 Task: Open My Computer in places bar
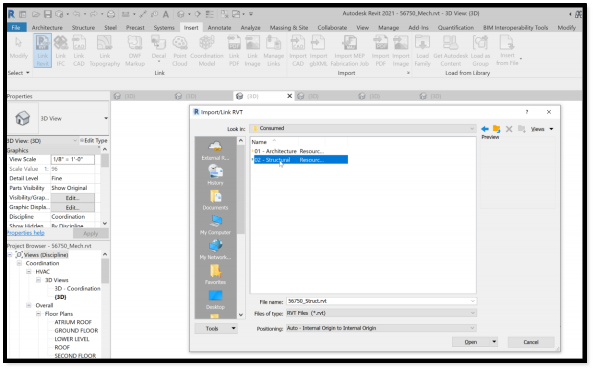tap(215, 225)
